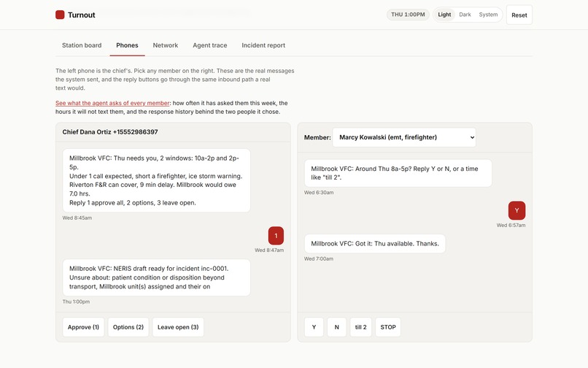Click the 'Wed 8:47am' timestamp

(269, 250)
